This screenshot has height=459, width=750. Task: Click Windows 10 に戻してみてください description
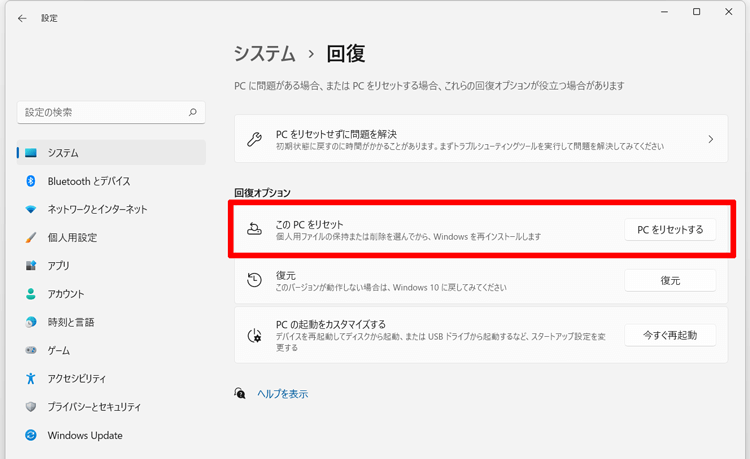391,287
